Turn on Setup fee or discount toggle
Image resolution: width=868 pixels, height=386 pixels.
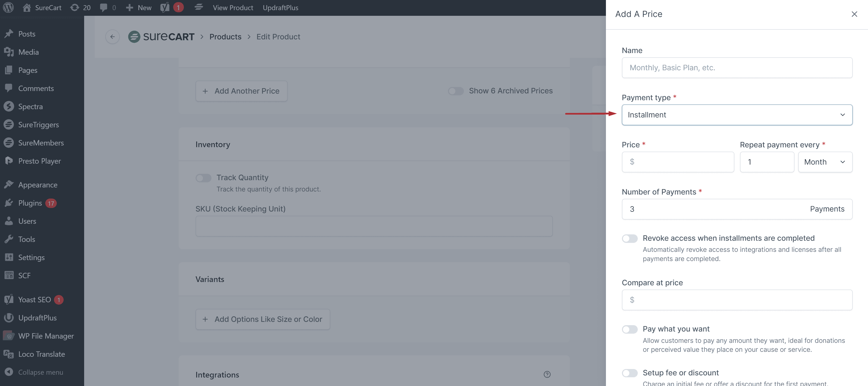(x=629, y=373)
